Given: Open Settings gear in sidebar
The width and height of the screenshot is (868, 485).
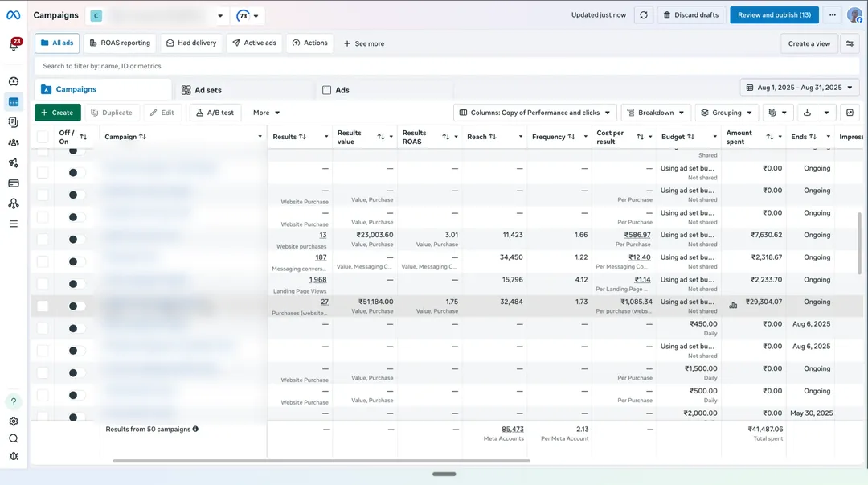Looking at the screenshot, I should (x=14, y=421).
